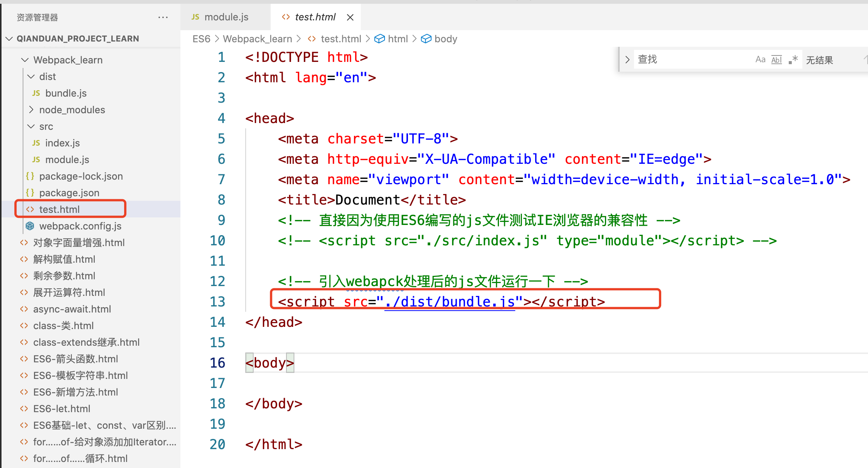868x468 pixels.
Task: Click the html symbol cube icon in breadcrumb
Action: 379,39
